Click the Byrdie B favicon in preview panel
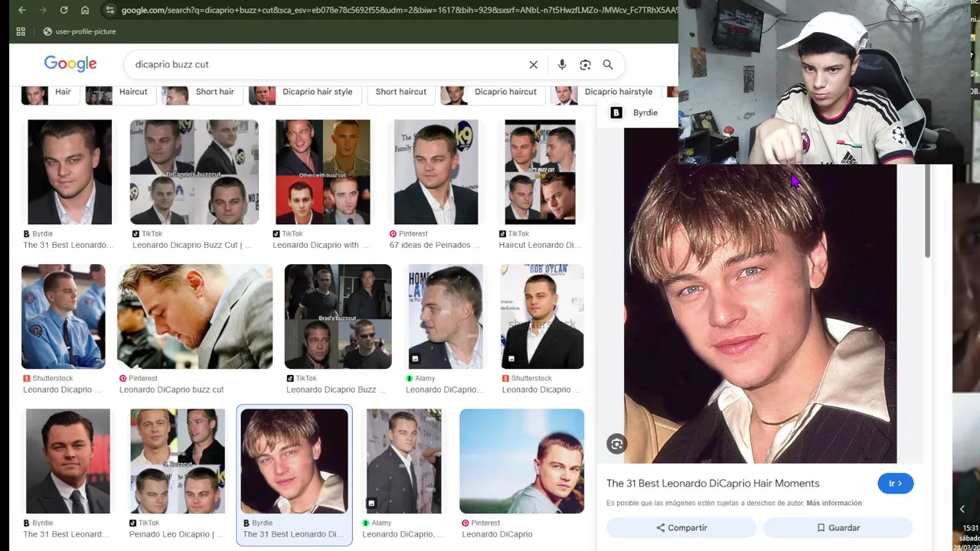The width and height of the screenshot is (980, 551). point(616,112)
